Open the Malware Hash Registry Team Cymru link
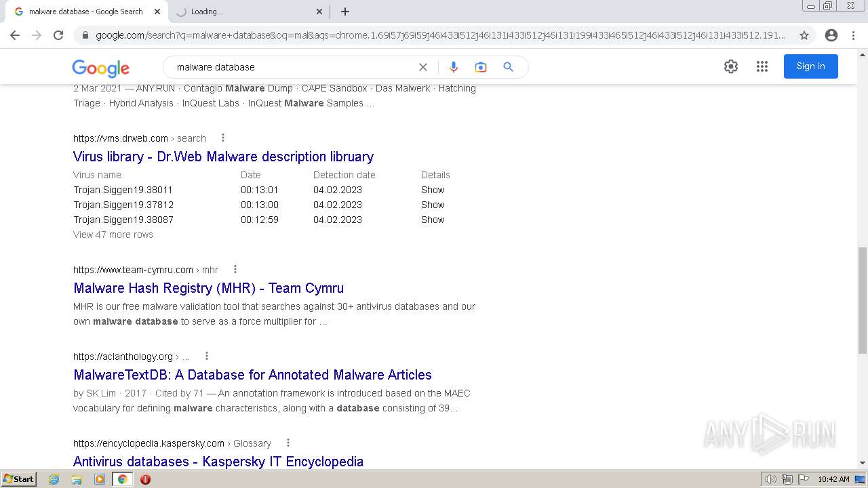Image resolution: width=868 pixels, height=488 pixels. (x=209, y=288)
